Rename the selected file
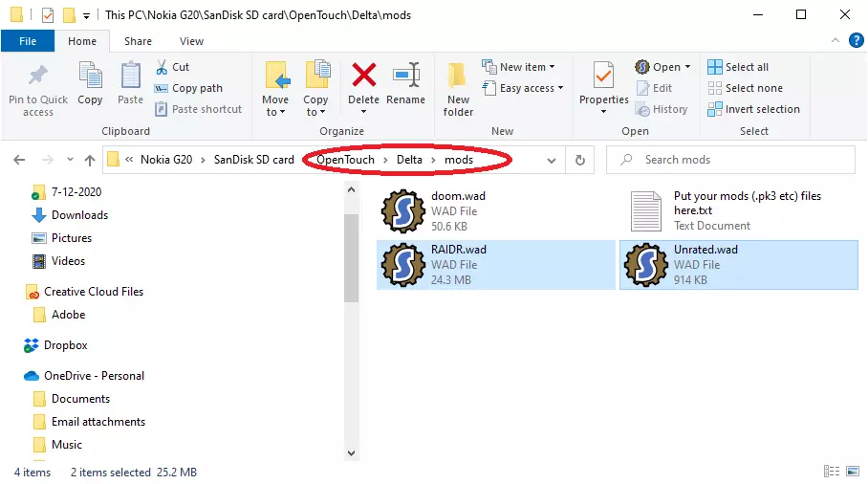 (x=405, y=83)
